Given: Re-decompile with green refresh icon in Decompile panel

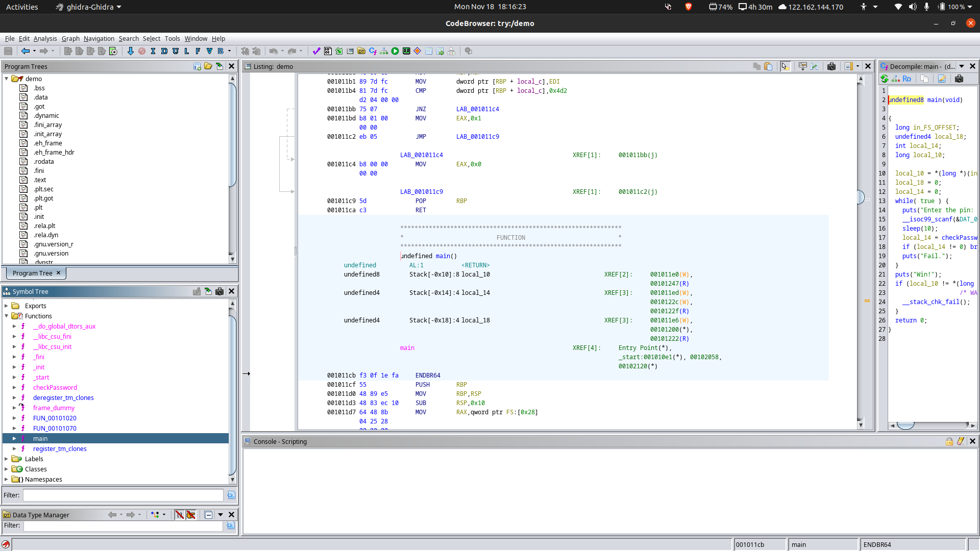Looking at the screenshot, I should point(885,79).
